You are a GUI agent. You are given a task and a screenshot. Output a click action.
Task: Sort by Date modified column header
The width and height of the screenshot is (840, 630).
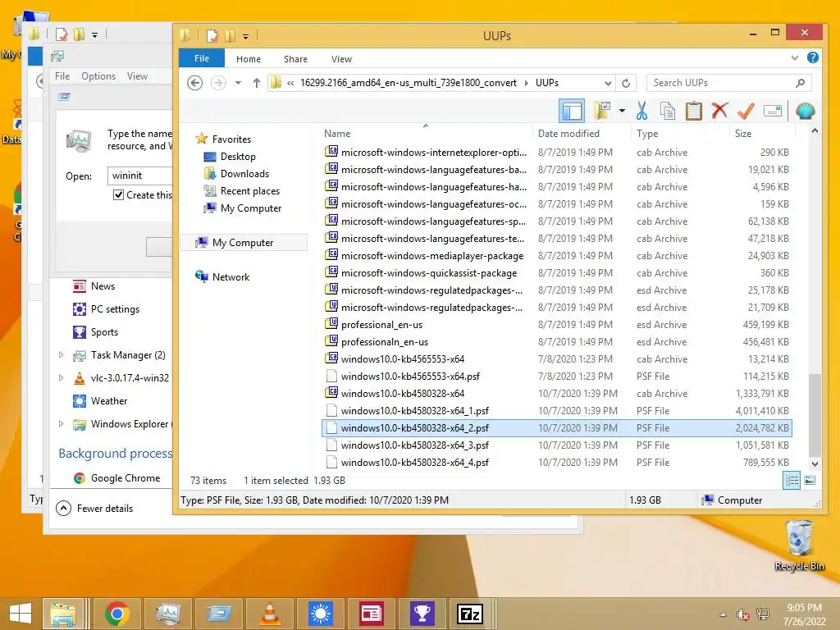tap(568, 134)
